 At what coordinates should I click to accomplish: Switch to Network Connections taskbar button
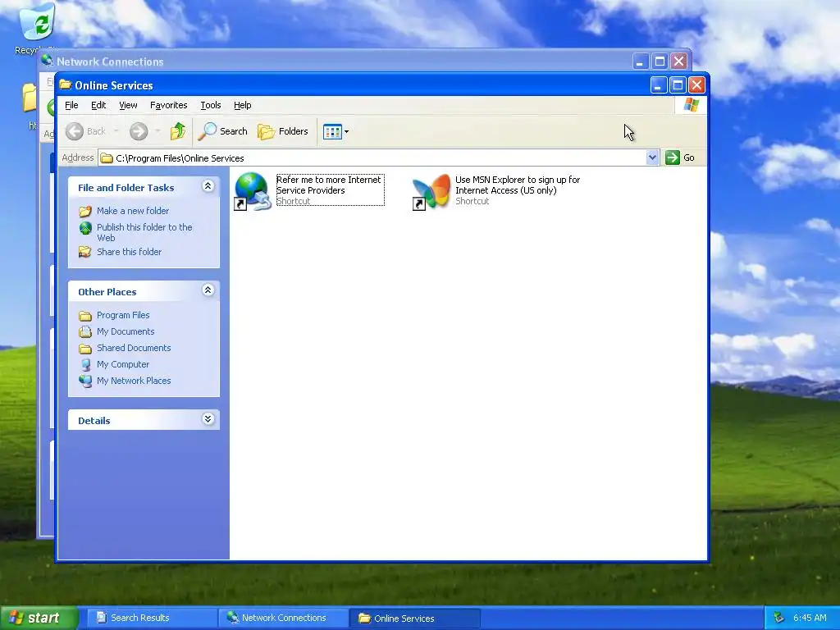pyautogui.click(x=283, y=618)
